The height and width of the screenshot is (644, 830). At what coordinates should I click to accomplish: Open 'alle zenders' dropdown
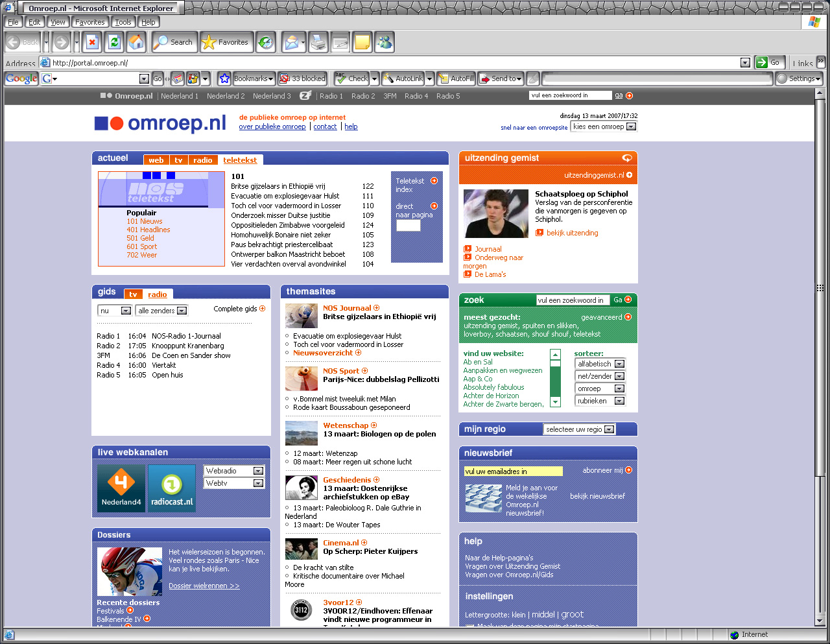(161, 311)
